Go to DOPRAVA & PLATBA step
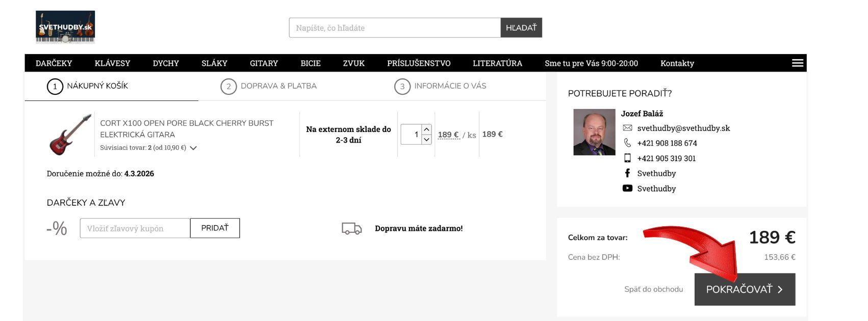The image size is (868, 321). click(x=278, y=86)
